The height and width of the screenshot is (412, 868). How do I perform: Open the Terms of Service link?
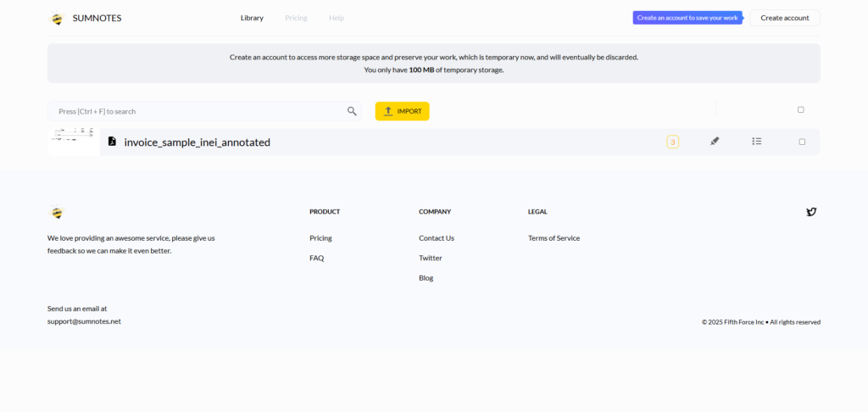(554, 238)
